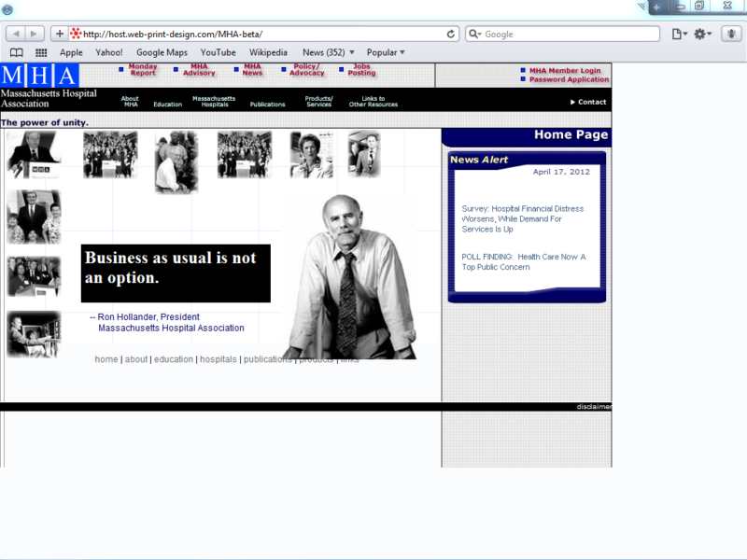Reload the page with the refresh icon
Screen dimensions: 747x560
(451, 34)
